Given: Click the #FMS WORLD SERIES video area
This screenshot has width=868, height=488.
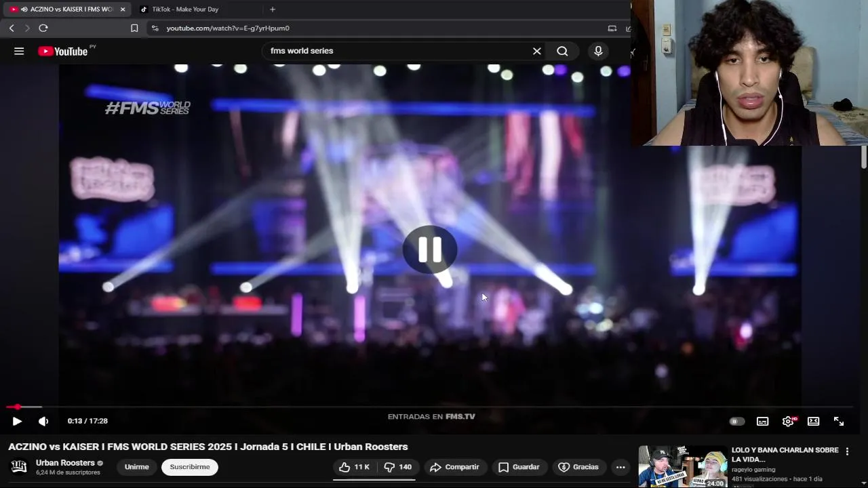Looking at the screenshot, I should [x=147, y=108].
